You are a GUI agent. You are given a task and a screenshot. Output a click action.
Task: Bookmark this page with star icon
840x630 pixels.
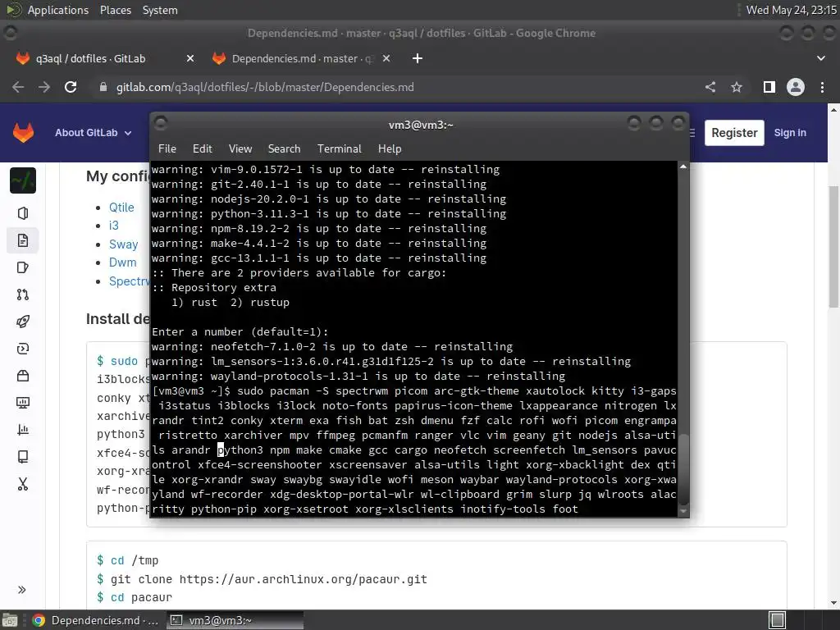pyautogui.click(x=737, y=87)
